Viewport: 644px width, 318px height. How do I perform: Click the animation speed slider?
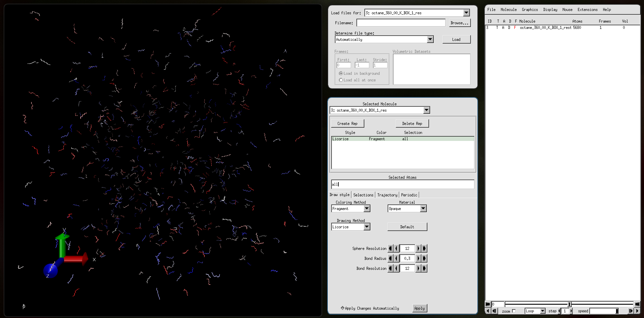point(604,311)
